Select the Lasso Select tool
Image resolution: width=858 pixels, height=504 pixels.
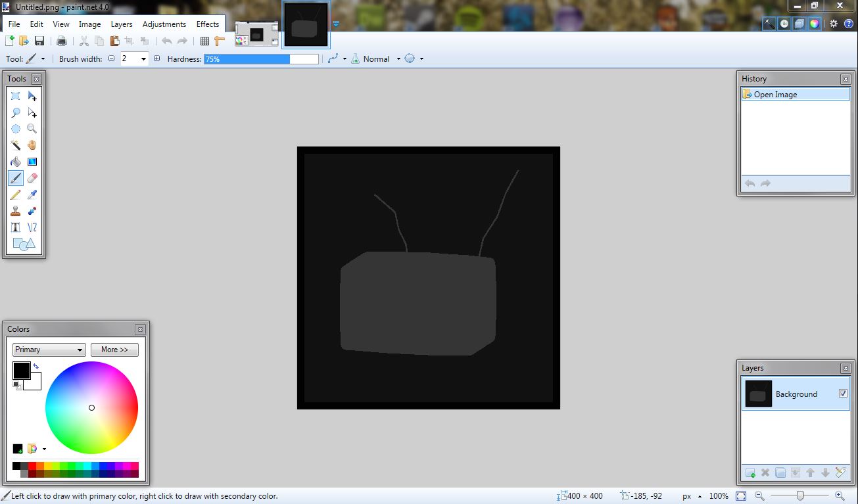(x=16, y=112)
